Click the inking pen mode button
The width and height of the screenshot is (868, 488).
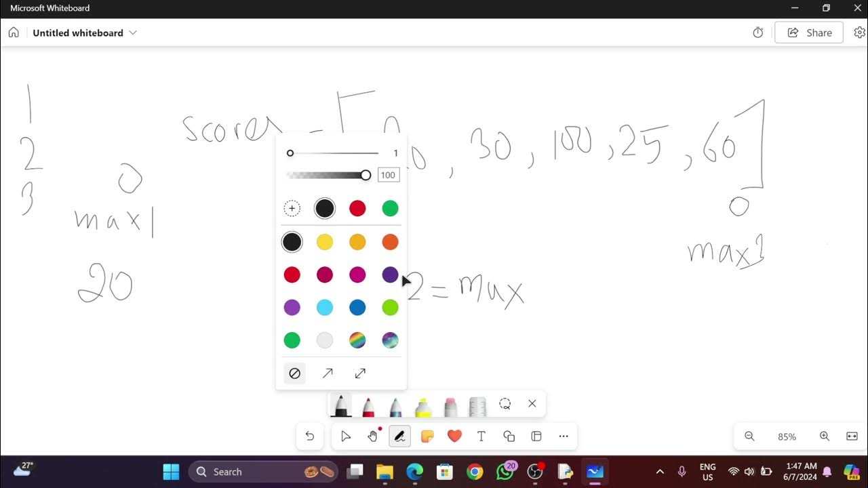pyautogui.click(x=400, y=436)
